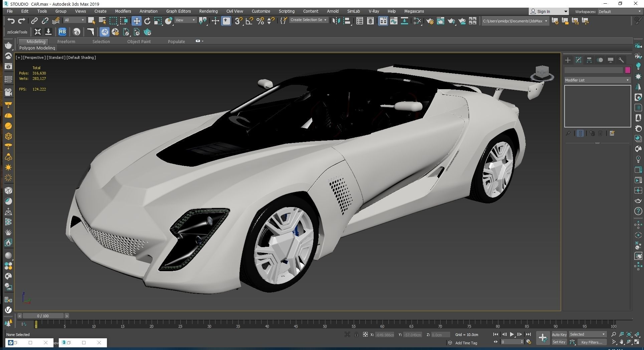Viewport: 644px width, 350px height.
Task: Go to Start of animation
Action: click(x=496, y=334)
